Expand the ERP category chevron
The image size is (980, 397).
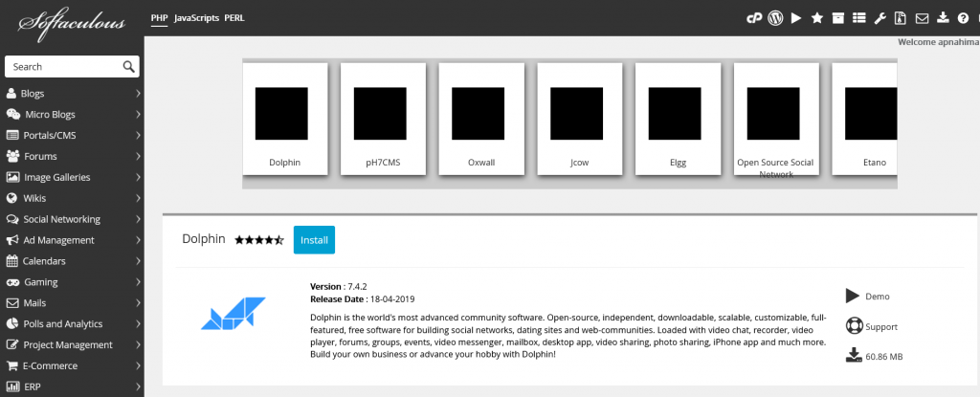coord(138,387)
